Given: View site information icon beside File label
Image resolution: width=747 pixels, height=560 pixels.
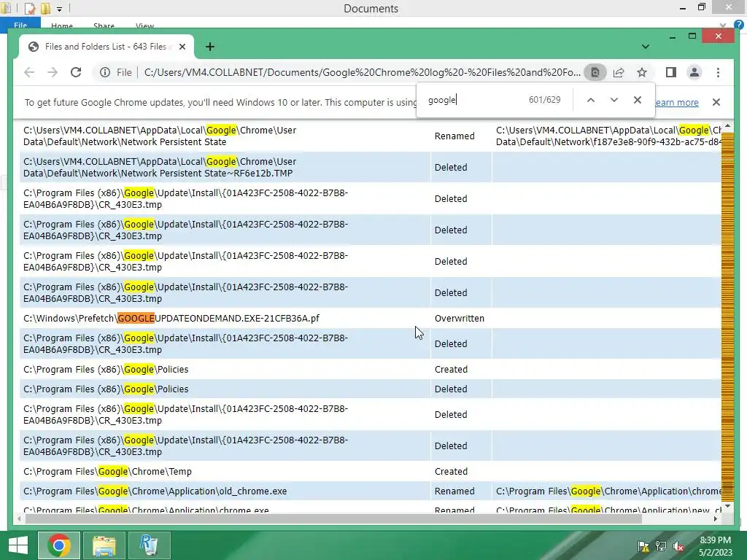Looking at the screenshot, I should 105,72.
